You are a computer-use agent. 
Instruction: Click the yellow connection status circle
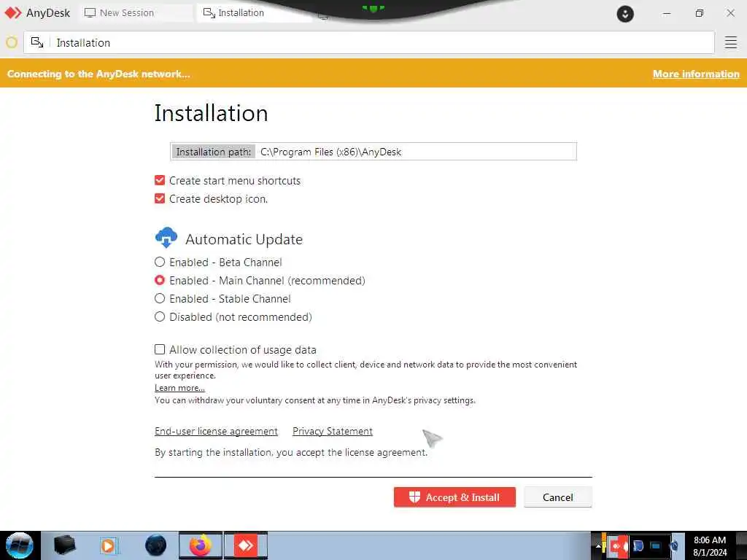tap(12, 42)
